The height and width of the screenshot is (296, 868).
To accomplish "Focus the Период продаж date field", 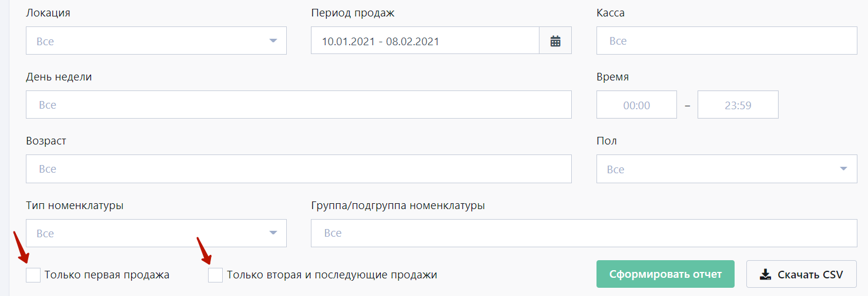I will pyautogui.click(x=425, y=41).
